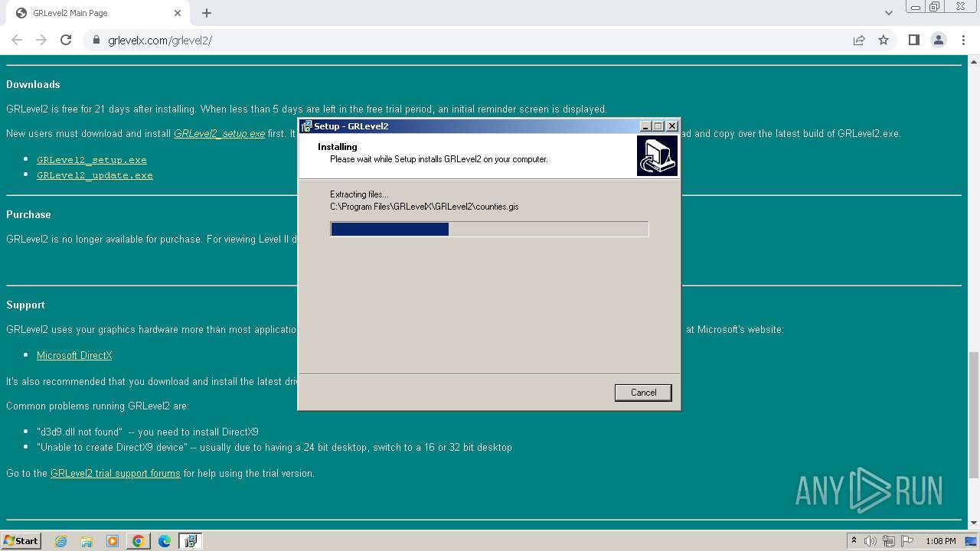Viewport: 980px width, 551px height.
Task: Click the Support section heading
Action: coord(25,305)
